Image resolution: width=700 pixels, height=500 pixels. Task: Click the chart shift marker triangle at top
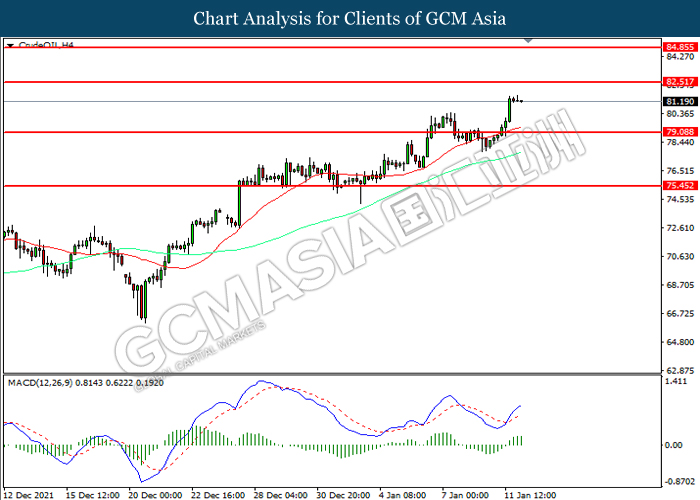(x=528, y=41)
